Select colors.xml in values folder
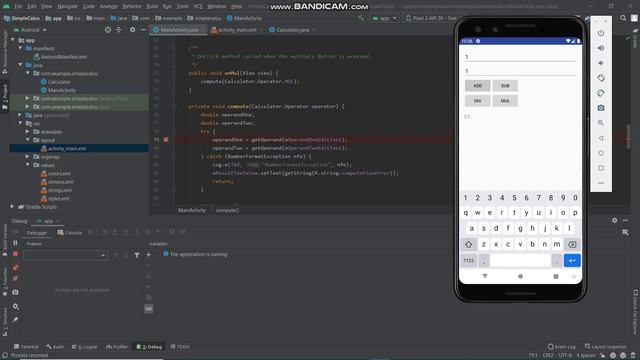Viewport: 640px width, 360px height. pos(56,173)
